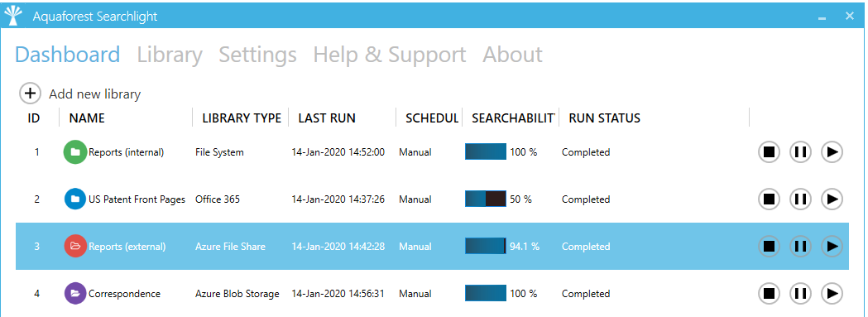Pause the US Patent Front Pages run
This screenshot has height=317, width=868.
pos(800,199)
